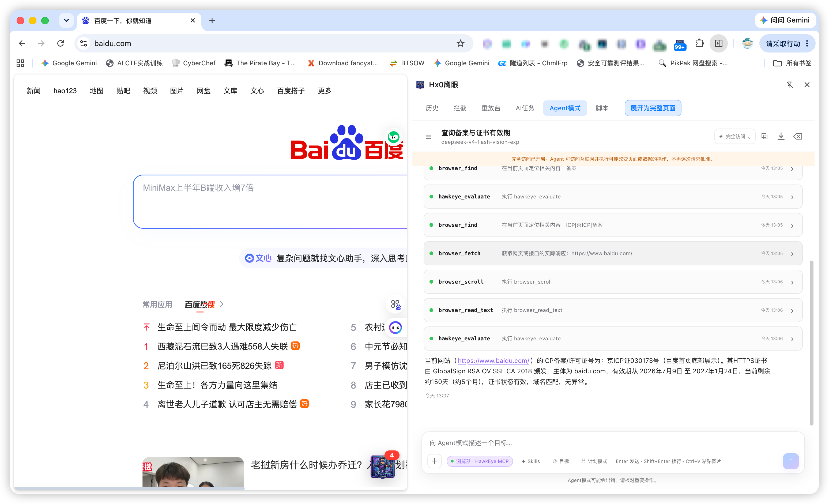Switch to the 历史 tab
Image resolution: width=829 pixels, height=504 pixels.
pyautogui.click(x=432, y=108)
